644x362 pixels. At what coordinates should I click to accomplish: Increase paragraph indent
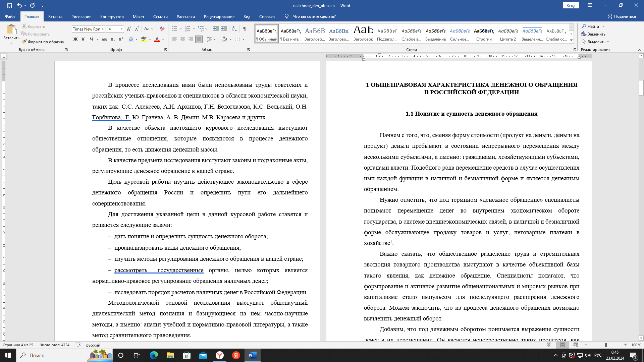pyautogui.click(x=224, y=29)
